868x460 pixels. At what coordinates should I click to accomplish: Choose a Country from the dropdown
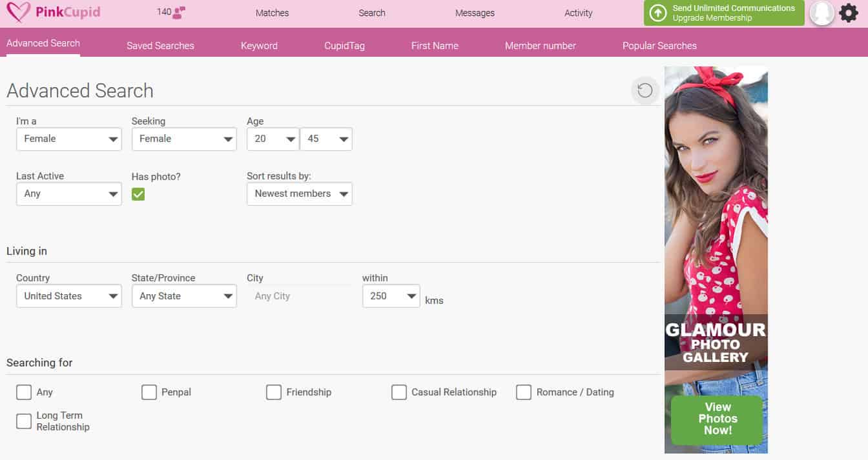coord(69,296)
